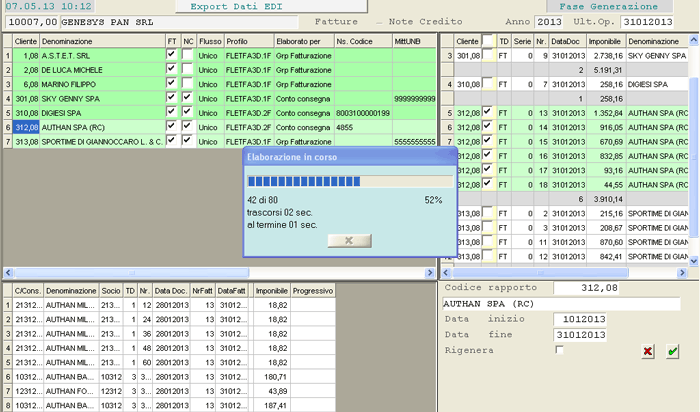
Task: Click the Codice rapporto field
Action: (x=587, y=288)
